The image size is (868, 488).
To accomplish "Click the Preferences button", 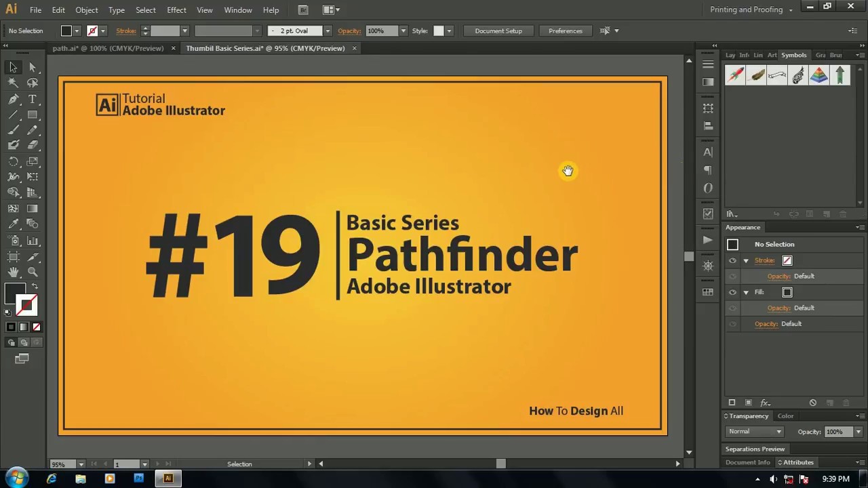I will (566, 30).
